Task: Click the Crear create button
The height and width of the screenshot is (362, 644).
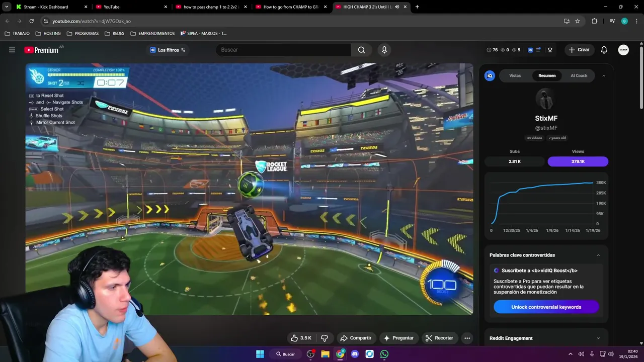Action: (579, 50)
